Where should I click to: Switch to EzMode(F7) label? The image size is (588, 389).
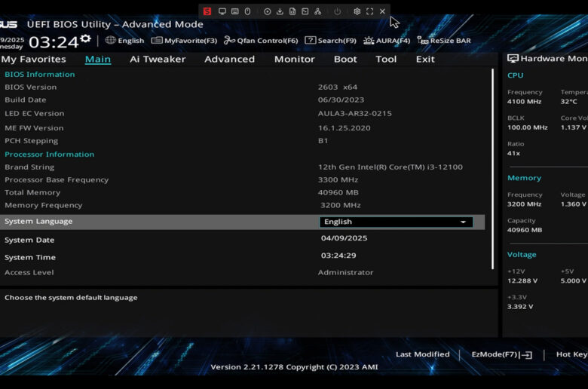pos(495,354)
